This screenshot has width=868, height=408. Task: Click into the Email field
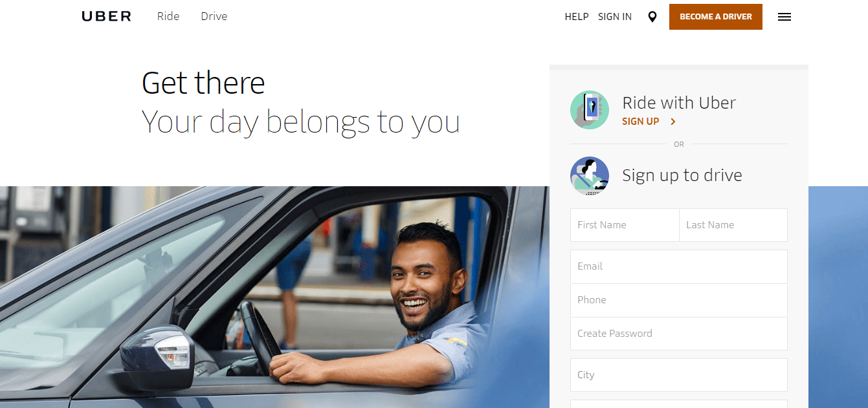pos(679,266)
